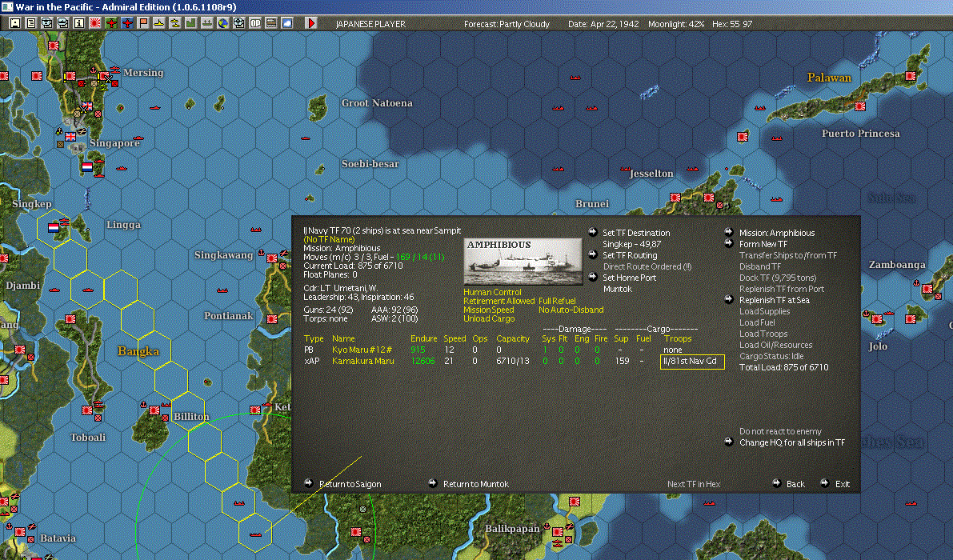953x560 pixels.
Task: Sort ship list by Capacity column
Action: pos(513,338)
